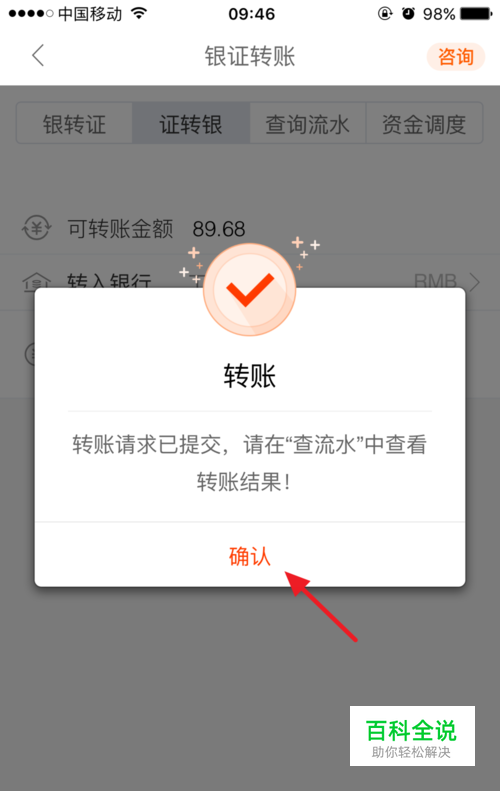This screenshot has width=500, height=791.
Task: Go to the 资金调度 tab
Action: point(424,124)
